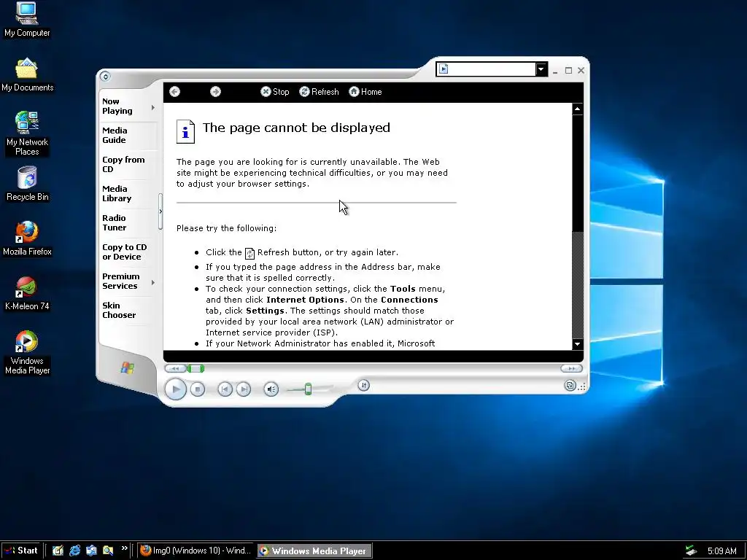This screenshot has width=747, height=560.
Task: Skip to the previous track
Action: [x=225, y=389]
